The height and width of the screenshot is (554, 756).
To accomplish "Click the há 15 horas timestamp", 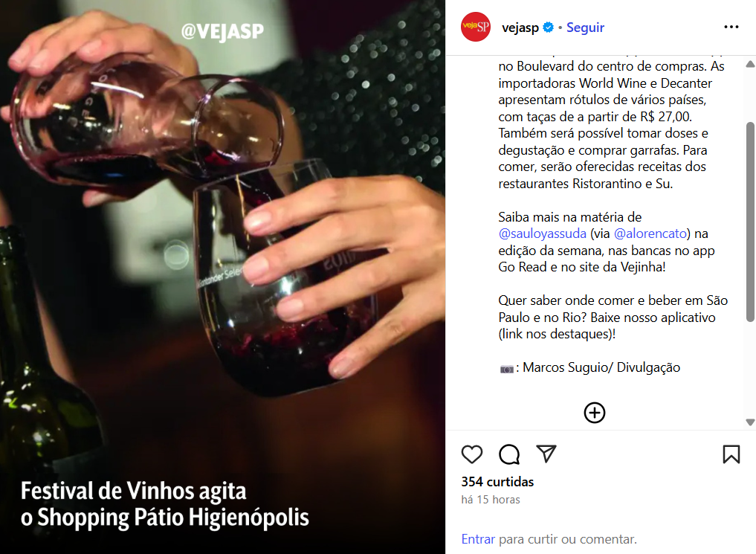I will click(x=491, y=500).
